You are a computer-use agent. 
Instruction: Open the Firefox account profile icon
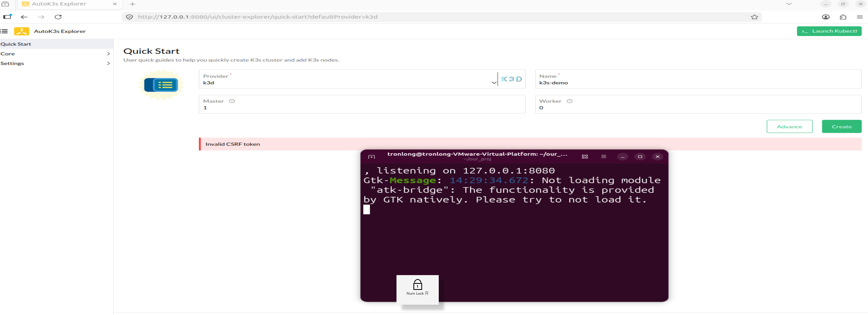click(x=825, y=17)
